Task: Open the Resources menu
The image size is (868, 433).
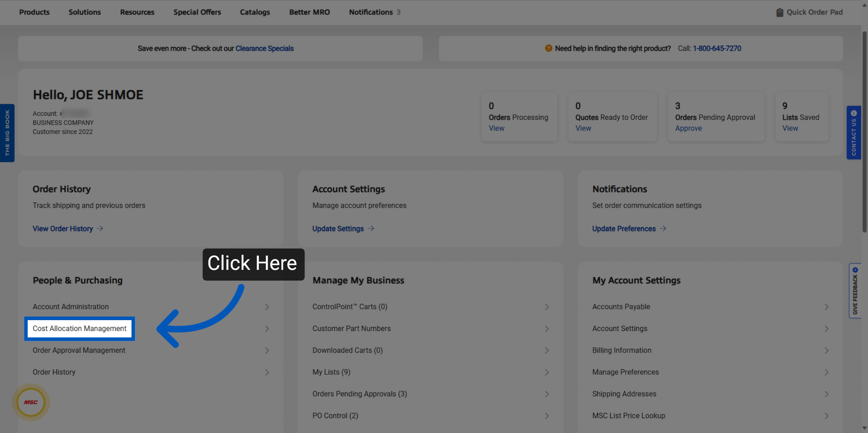Action: coord(137,12)
